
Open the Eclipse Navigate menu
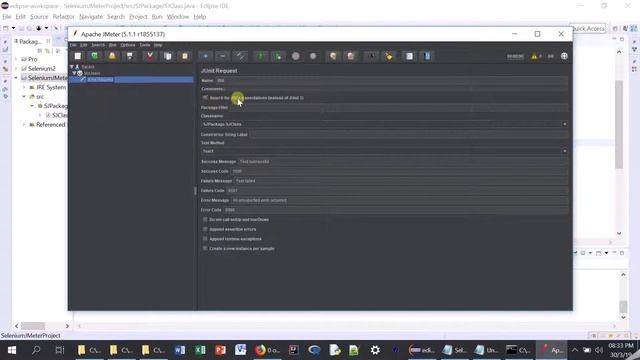pos(91,17)
